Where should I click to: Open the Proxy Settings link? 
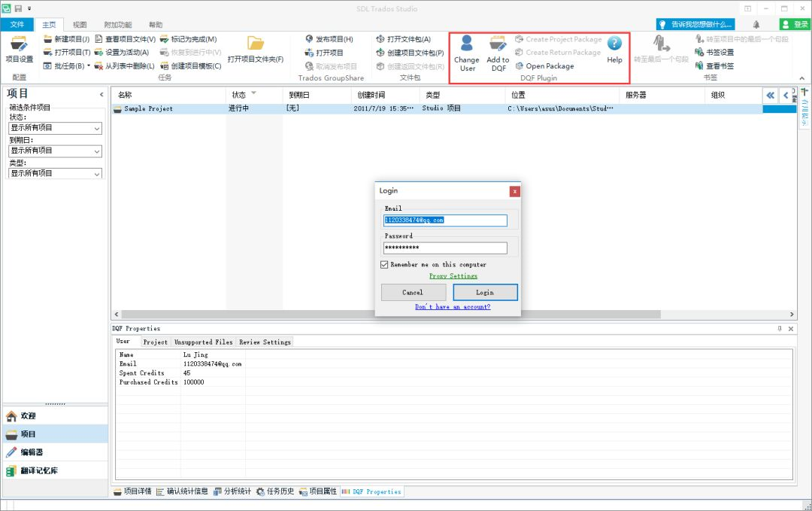pyautogui.click(x=453, y=276)
